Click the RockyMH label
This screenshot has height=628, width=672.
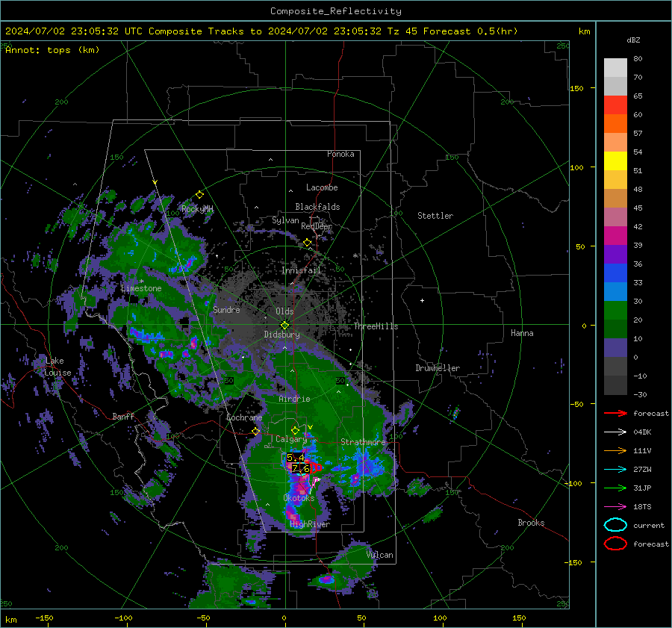(197, 209)
